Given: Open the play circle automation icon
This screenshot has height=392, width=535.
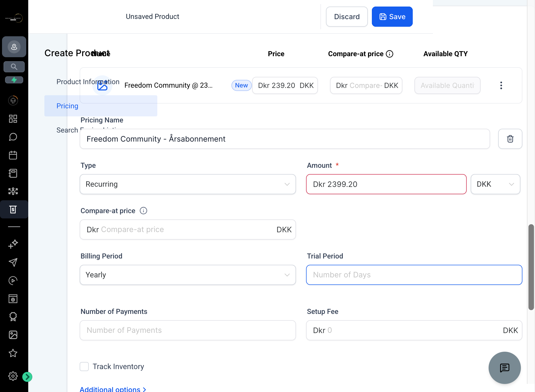Looking at the screenshot, I should (x=13, y=280).
